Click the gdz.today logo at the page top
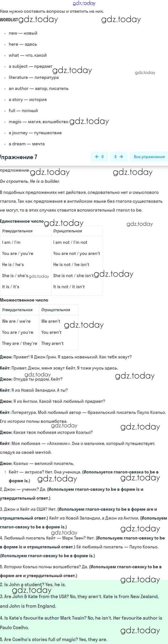Image resolution: width=168 pixels, height=644 pixels. click(84, 3)
